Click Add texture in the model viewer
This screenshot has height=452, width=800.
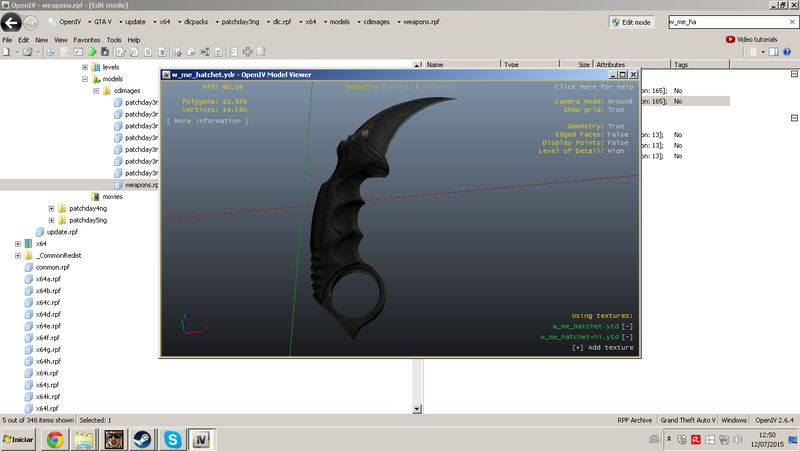coord(603,347)
